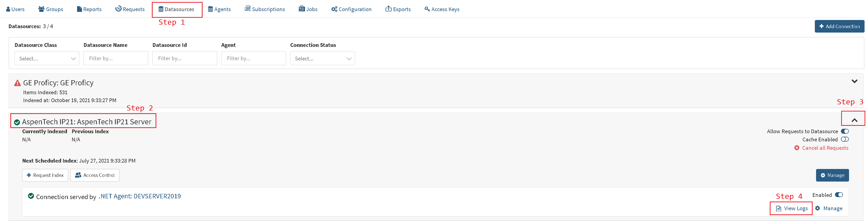Open the Users tab
Screen dimensions: 868x223
[x=15, y=9]
